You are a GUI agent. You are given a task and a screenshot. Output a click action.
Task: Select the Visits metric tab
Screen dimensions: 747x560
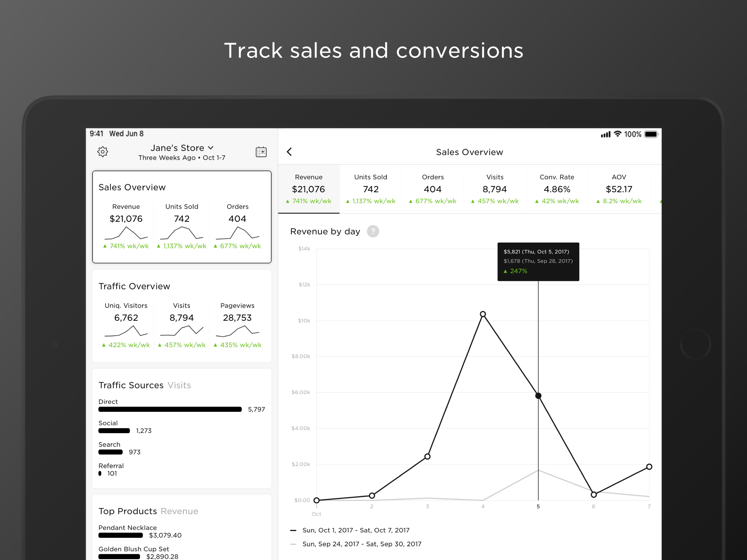point(495,189)
